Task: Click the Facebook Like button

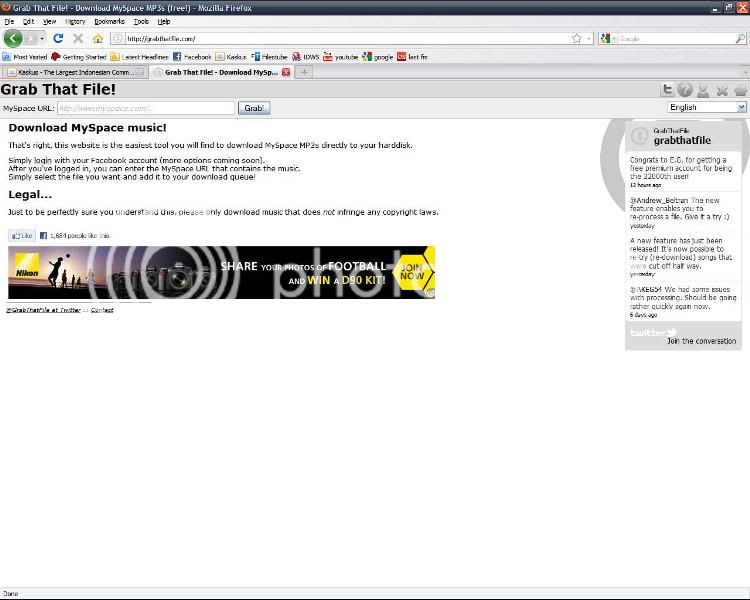Action: (x=22, y=235)
